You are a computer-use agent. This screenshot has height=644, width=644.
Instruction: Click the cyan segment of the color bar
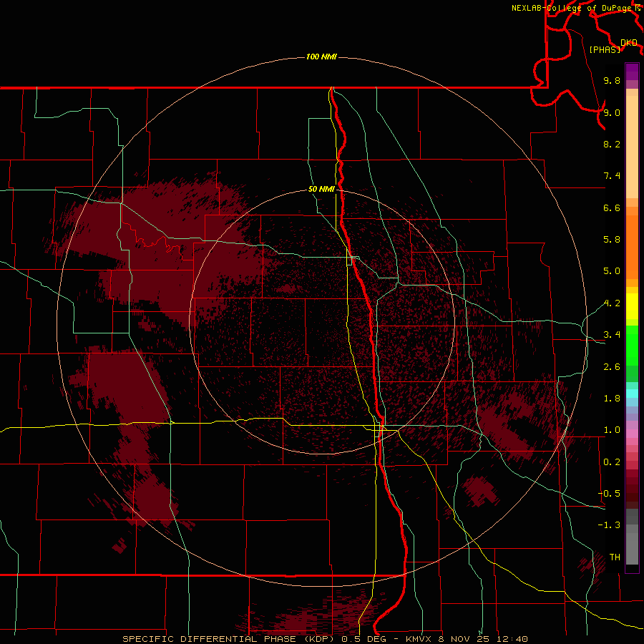tap(632, 394)
